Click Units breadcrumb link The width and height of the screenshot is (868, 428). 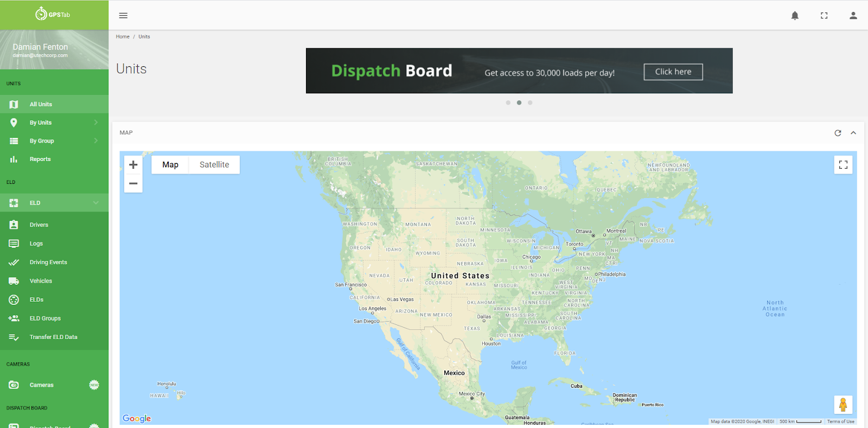pos(144,37)
